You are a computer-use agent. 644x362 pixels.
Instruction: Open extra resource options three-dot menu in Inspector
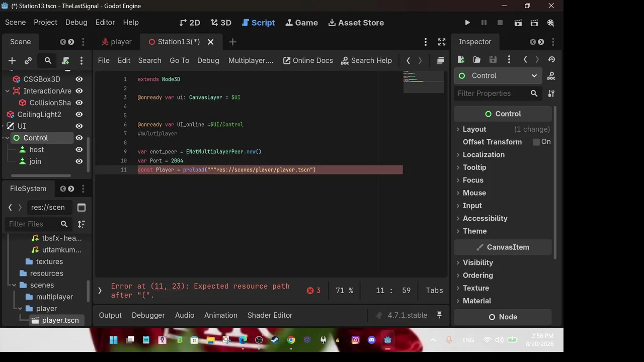tap(509, 60)
